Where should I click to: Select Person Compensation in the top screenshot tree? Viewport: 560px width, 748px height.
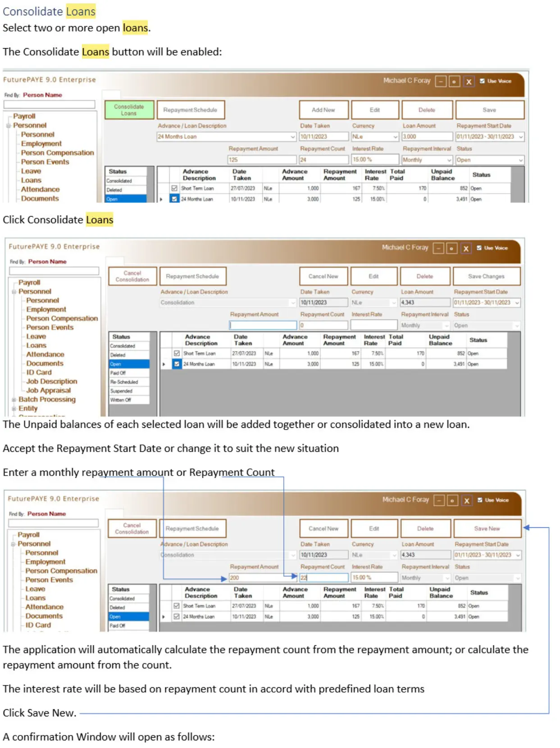(58, 153)
